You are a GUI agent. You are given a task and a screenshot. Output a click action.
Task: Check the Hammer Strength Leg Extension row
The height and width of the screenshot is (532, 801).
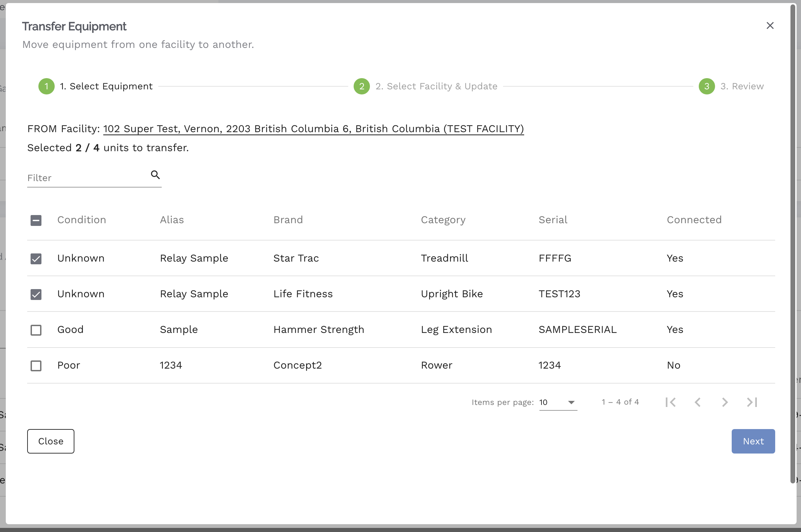click(x=36, y=330)
